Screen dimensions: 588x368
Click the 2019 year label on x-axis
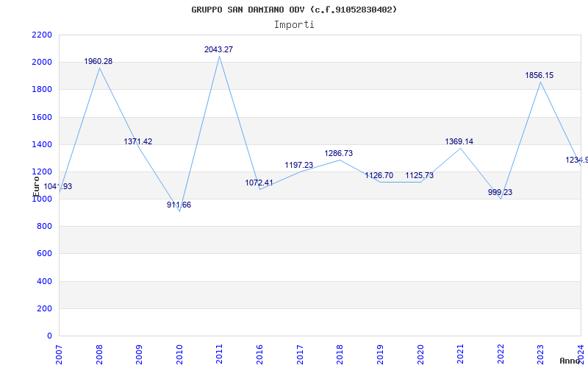[x=380, y=355]
